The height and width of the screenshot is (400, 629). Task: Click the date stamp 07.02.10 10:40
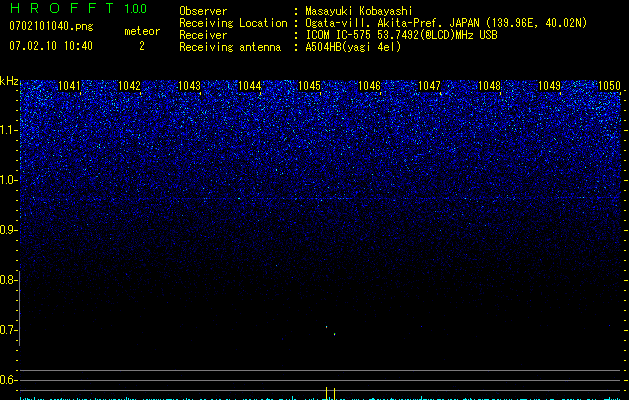pos(51,46)
